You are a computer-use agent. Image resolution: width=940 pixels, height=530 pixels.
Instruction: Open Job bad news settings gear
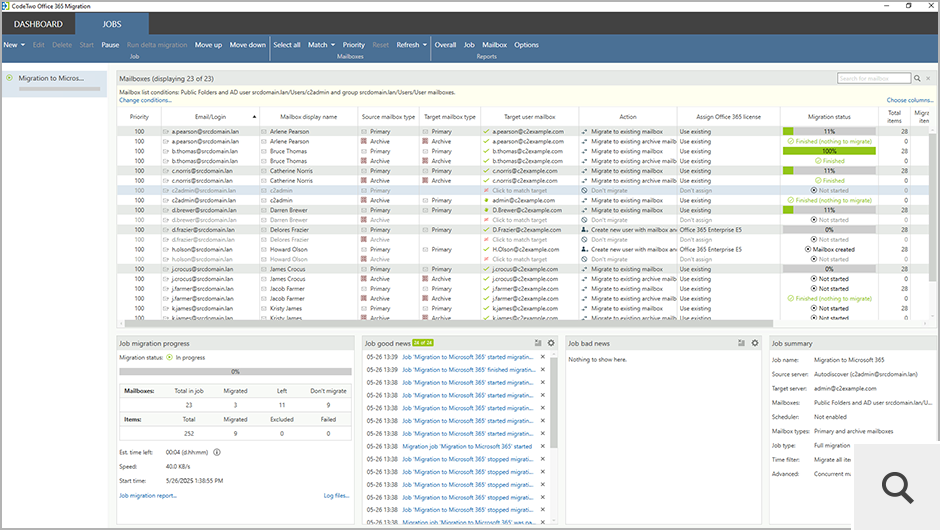[x=755, y=343]
